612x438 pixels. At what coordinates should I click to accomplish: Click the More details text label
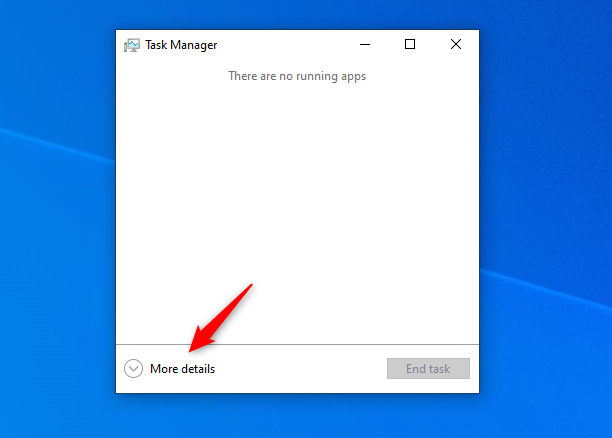[182, 369]
